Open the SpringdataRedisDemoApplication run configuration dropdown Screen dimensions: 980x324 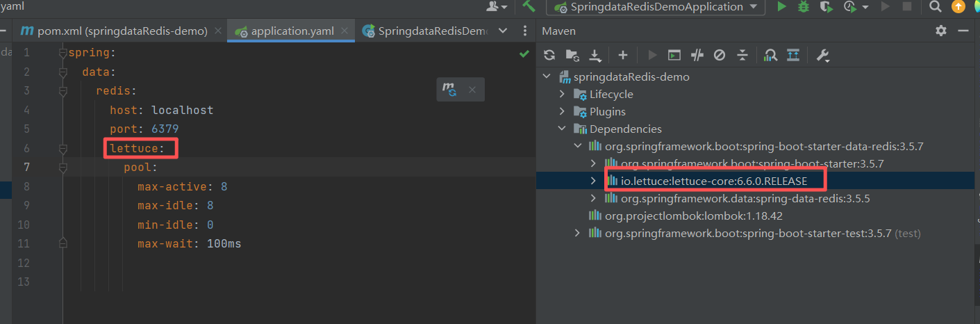tap(656, 6)
